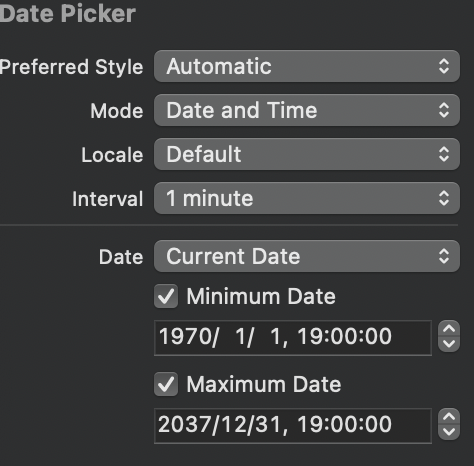The width and height of the screenshot is (474, 466).
Task: Click the 19:00:00 time in minimum date field
Action: click(344, 336)
